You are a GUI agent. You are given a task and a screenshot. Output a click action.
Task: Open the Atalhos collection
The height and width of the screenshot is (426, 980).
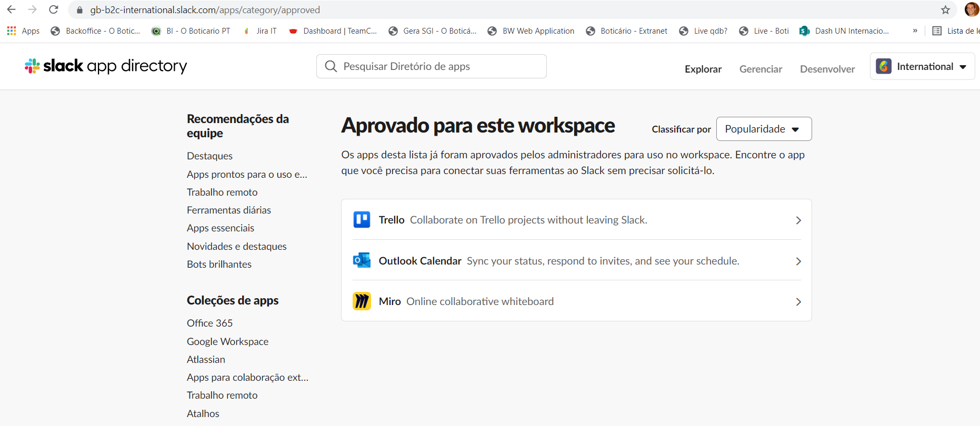pos(203,413)
